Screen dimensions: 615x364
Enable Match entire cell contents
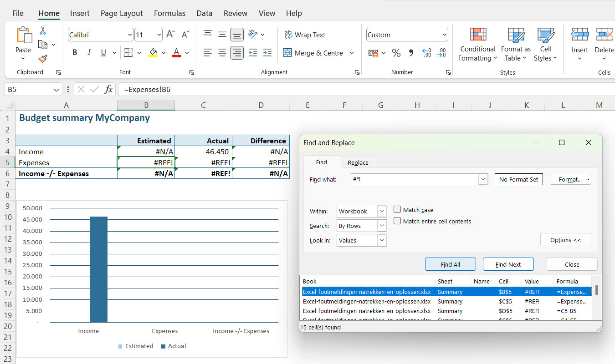click(x=397, y=220)
